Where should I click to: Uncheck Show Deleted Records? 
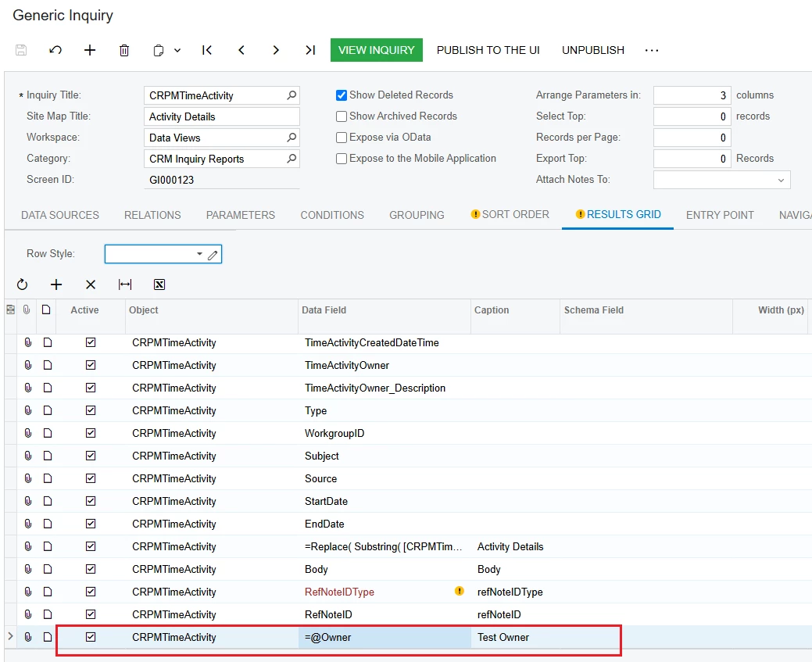point(341,95)
